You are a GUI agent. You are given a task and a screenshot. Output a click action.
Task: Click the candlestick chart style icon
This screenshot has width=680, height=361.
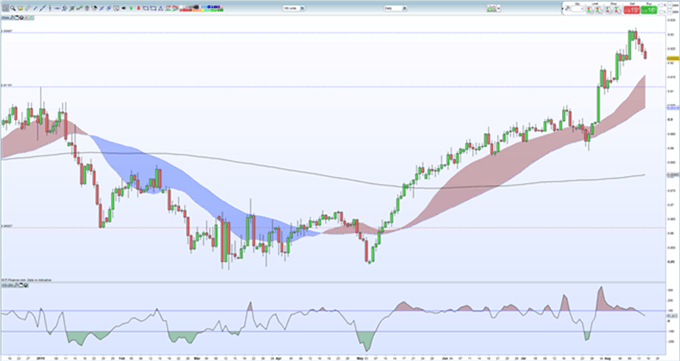pos(492,8)
